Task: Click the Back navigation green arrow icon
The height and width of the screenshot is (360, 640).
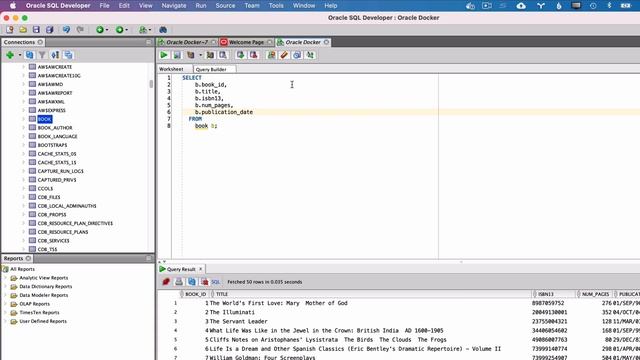Action: click(100, 30)
